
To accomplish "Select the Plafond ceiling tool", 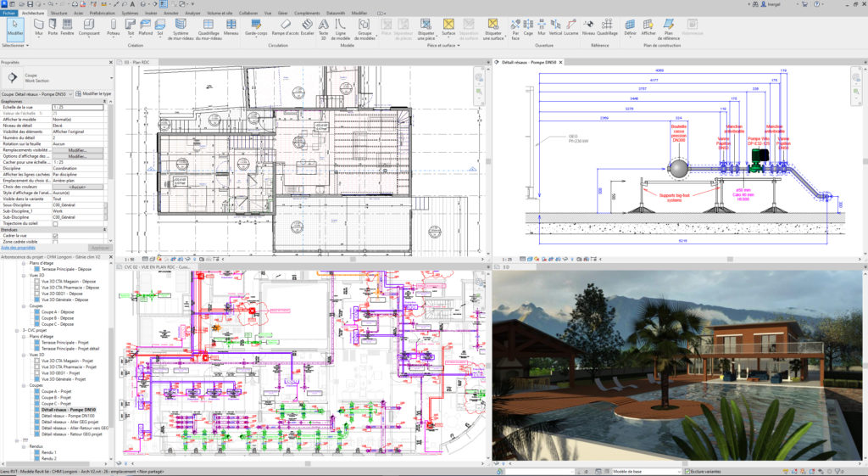I will (x=146, y=27).
